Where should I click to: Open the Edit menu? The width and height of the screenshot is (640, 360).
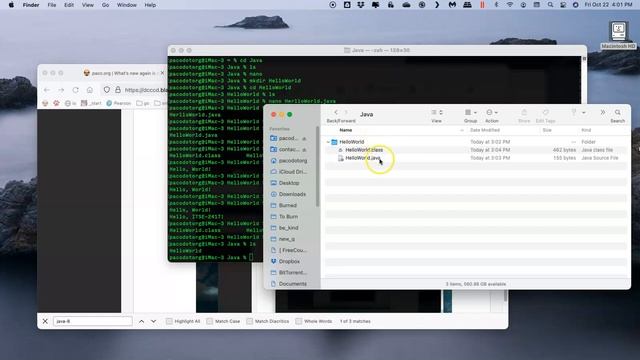(x=69, y=5)
